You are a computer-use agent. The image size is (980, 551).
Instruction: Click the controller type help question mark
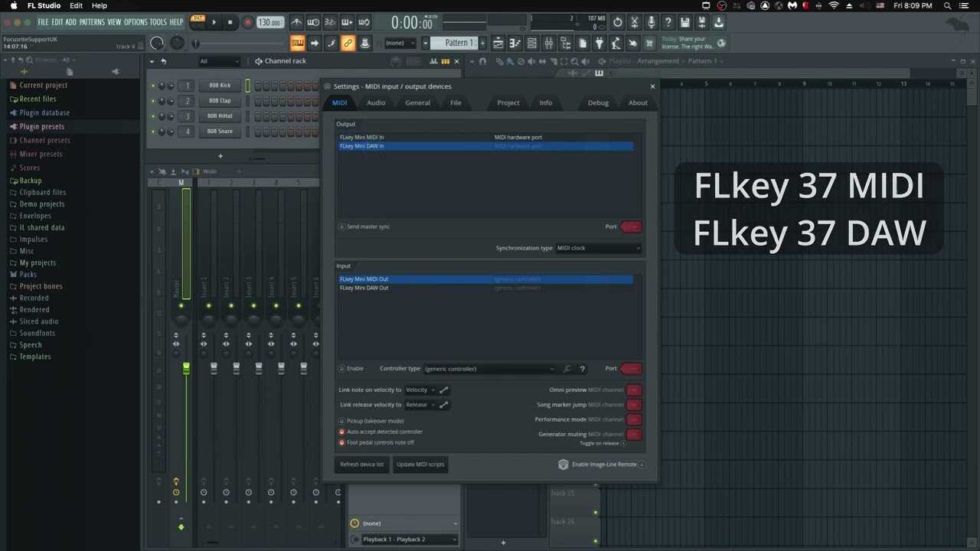coord(583,369)
